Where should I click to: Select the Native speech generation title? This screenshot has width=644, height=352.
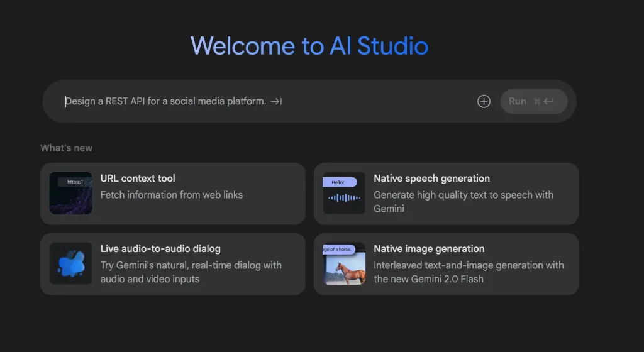(431, 179)
